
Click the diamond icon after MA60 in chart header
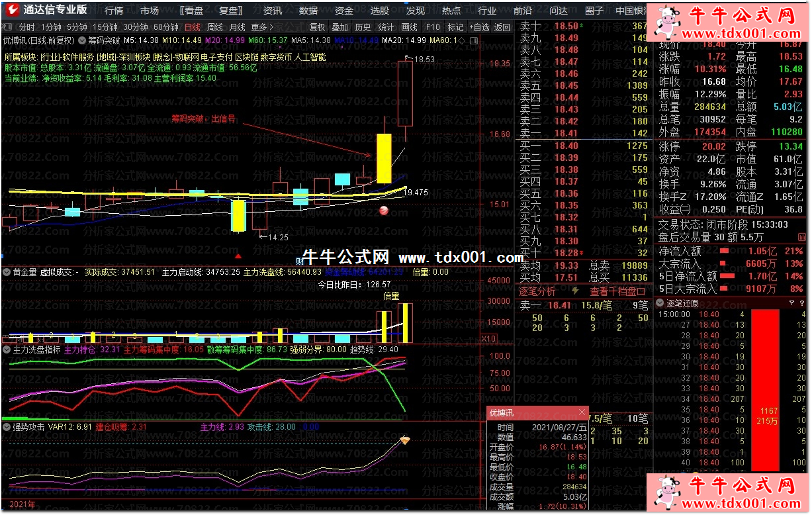pos(462,40)
